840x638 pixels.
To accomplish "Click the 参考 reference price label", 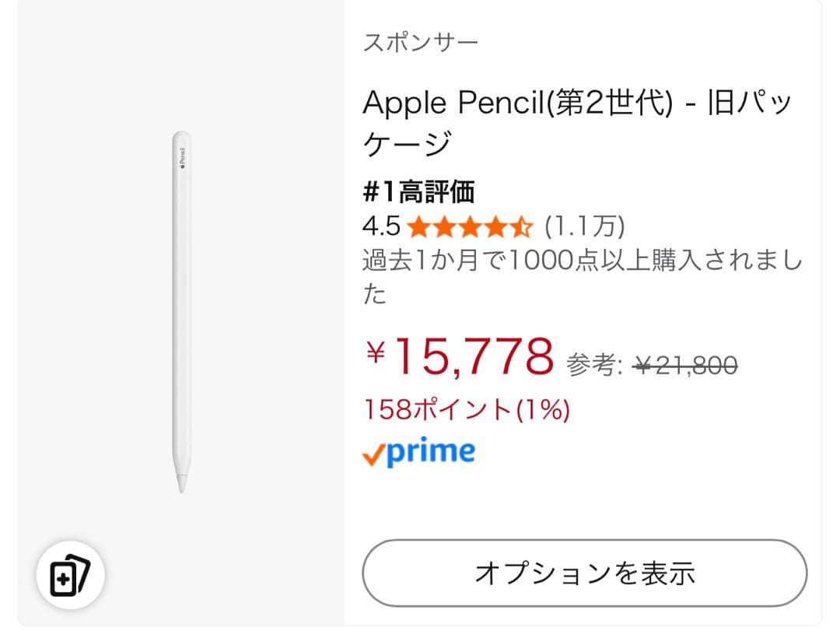I will [x=596, y=362].
